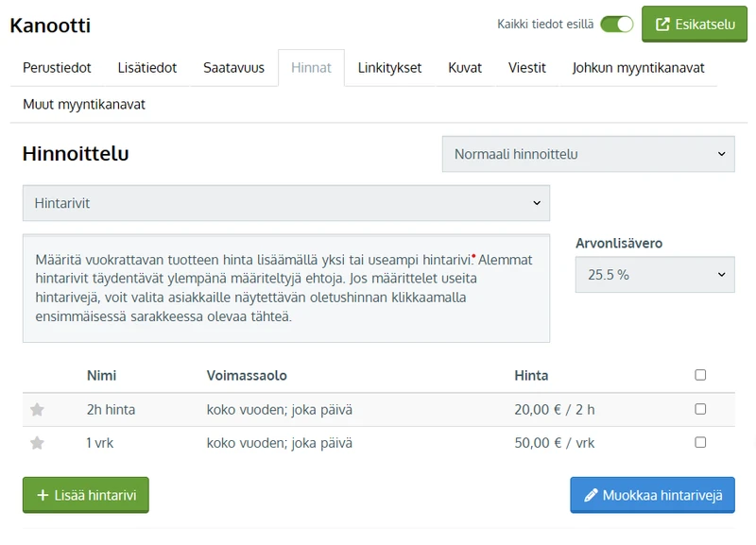Open the Viestit tab
756x545 pixels.
pos(527,68)
